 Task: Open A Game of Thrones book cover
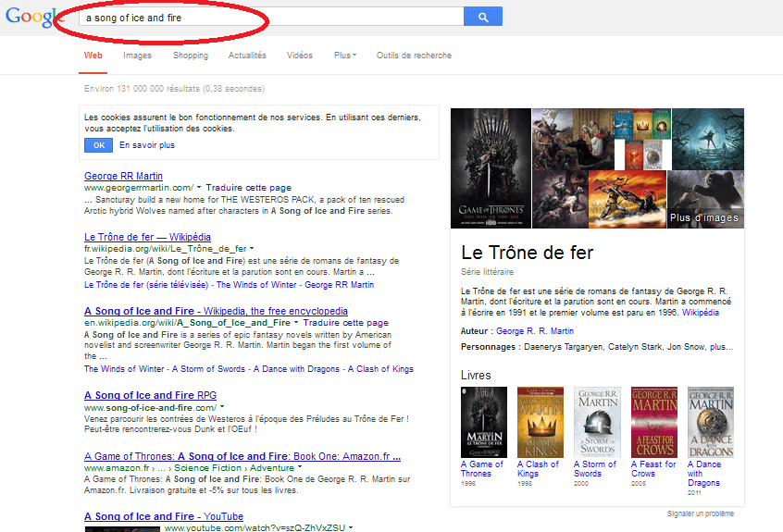click(484, 422)
